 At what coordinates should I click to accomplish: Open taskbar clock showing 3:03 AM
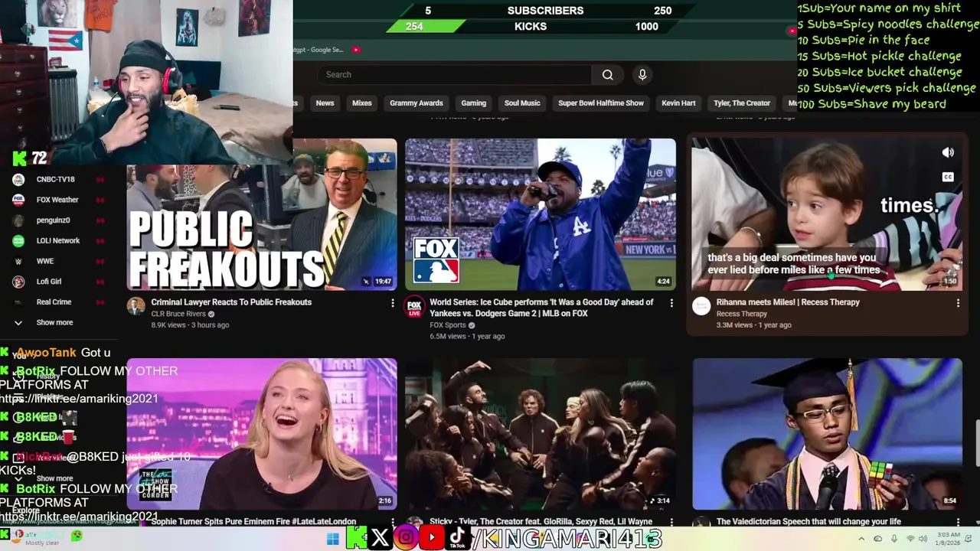(x=949, y=539)
